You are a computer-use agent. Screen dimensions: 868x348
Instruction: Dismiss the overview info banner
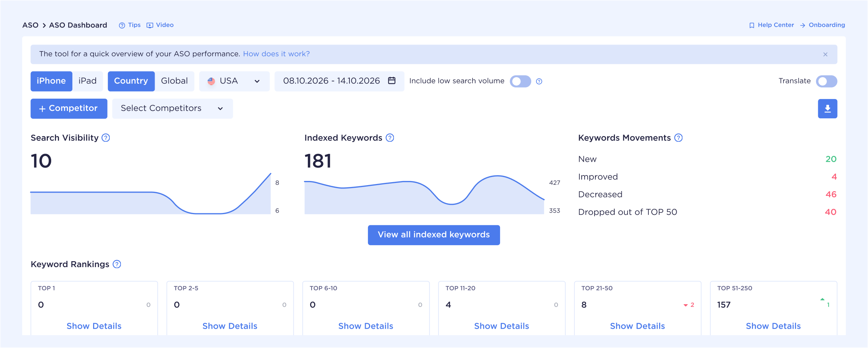pos(825,54)
